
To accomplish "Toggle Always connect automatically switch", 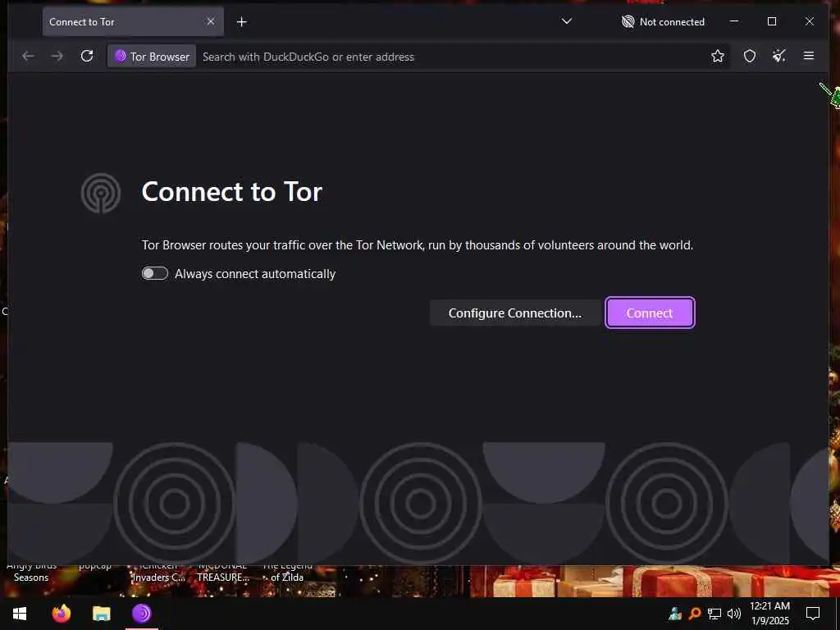I will click(x=155, y=274).
